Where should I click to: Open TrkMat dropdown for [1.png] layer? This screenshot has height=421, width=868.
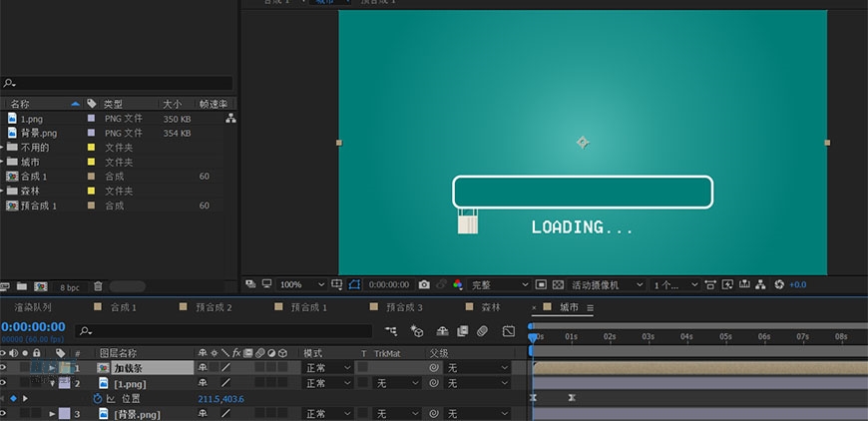[x=396, y=383]
